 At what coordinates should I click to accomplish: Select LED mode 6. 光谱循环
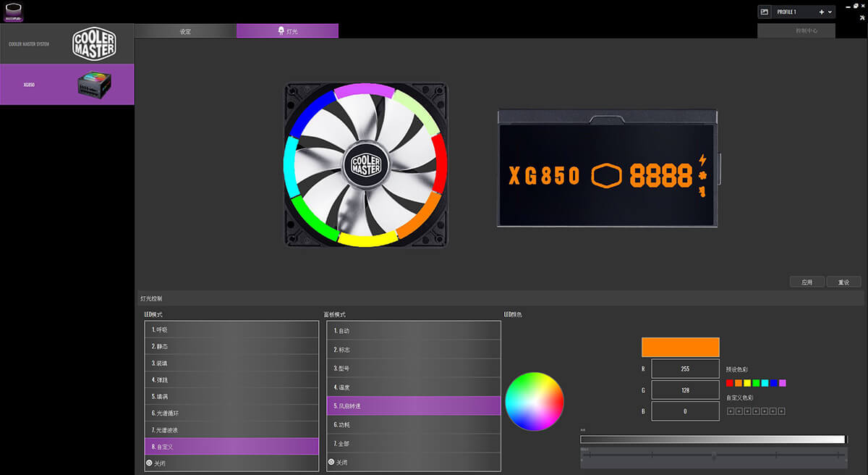231,413
